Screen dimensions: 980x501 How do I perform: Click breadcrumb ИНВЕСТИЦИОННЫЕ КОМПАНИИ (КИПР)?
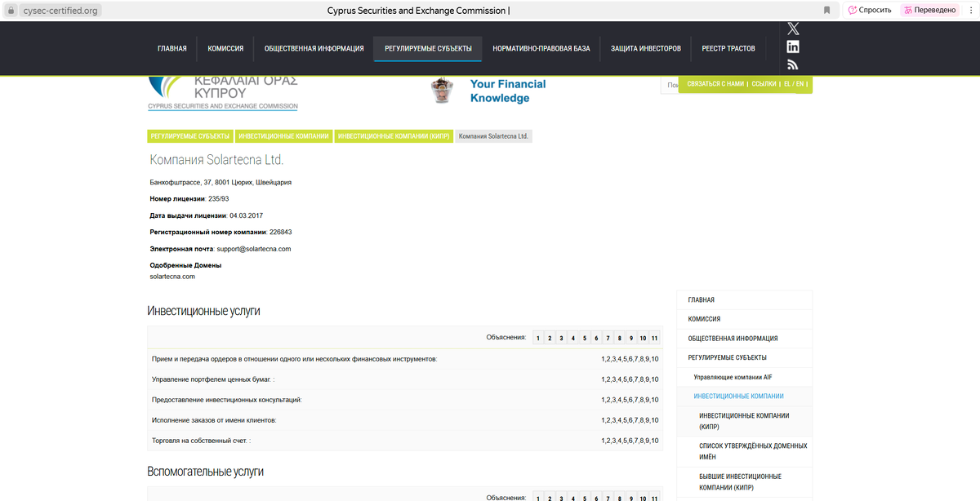pos(393,136)
